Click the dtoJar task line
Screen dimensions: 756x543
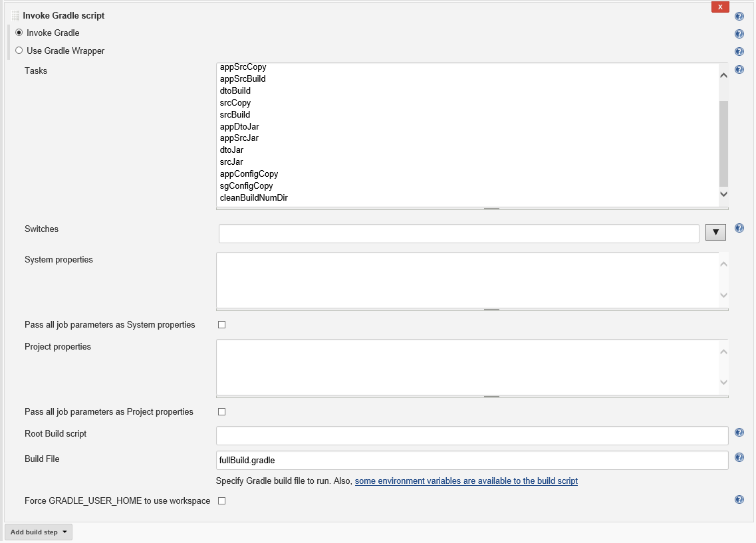tap(231, 150)
